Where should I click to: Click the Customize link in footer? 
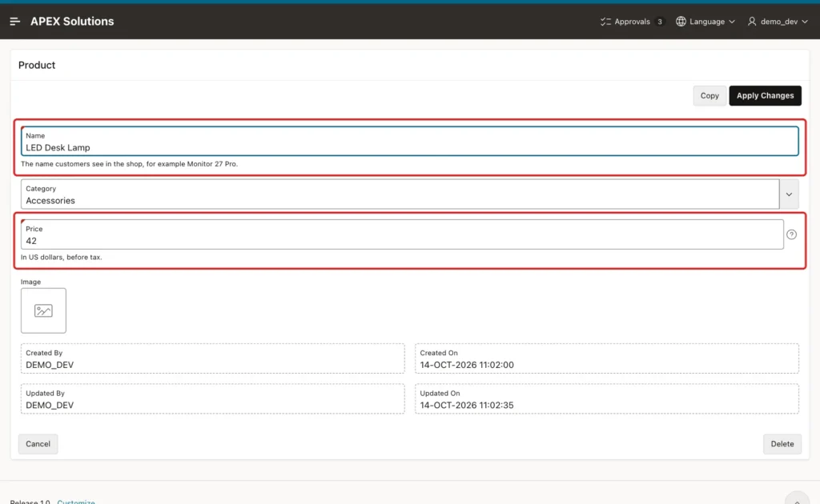pyautogui.click(x=76, y=502)
